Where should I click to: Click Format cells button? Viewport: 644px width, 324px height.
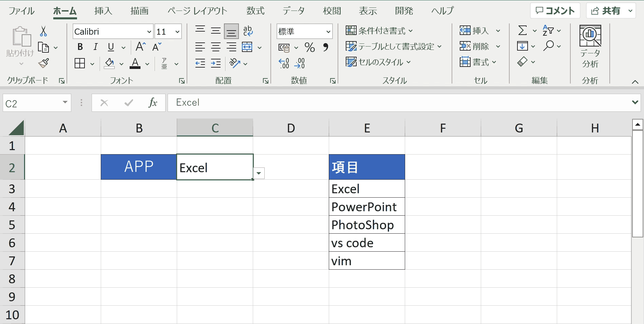click(474, 62)
